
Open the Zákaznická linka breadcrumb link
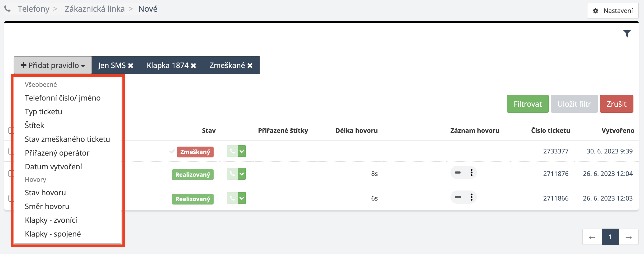point(95,9)
